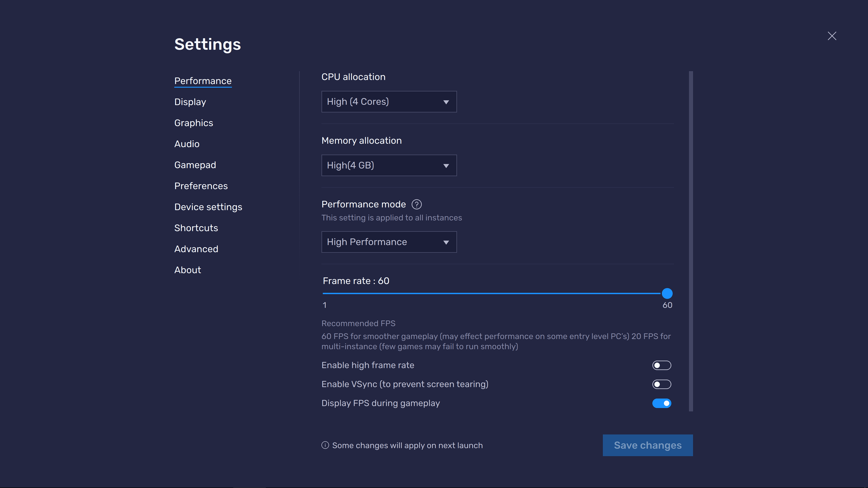The height and width of the screenshot is (488, 868).
Task: Switch to the Preferences tab
Action: pos(201,186)
